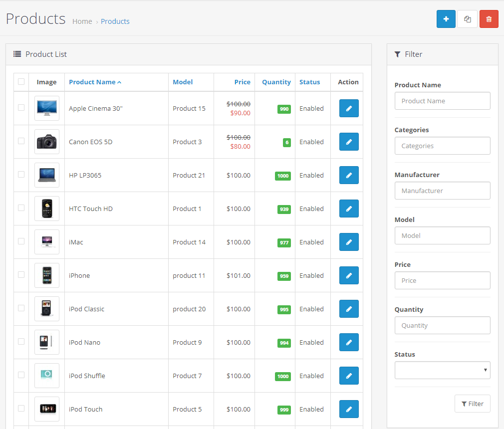Tick the HP LP3065 row checkbox
504x429 pixels.
(21, 175)
